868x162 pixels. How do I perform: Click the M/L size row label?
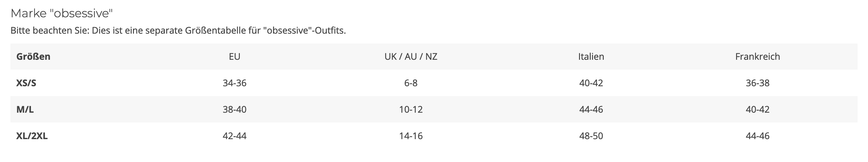25,109
